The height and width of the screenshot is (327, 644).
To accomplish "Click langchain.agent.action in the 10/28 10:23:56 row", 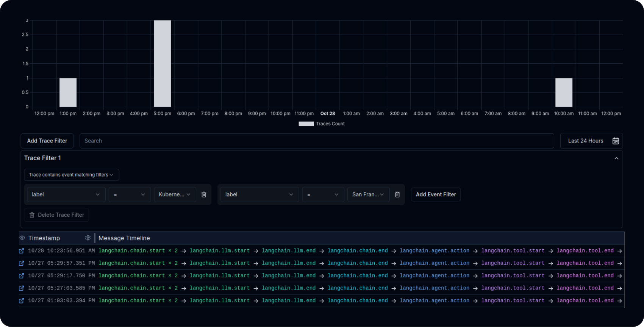I will [435, 251].
